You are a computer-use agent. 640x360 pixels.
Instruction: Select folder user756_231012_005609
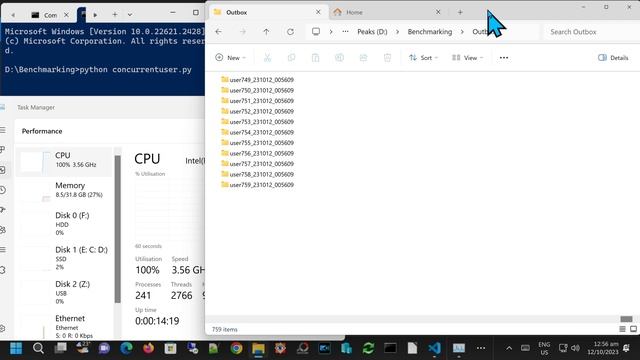click(257, 153)
